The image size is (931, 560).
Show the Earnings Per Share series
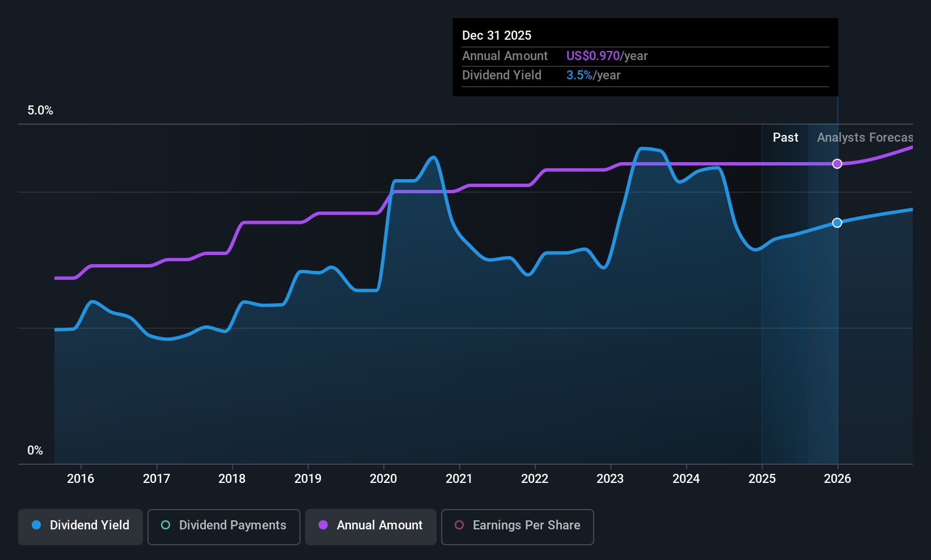pos(517,527)
